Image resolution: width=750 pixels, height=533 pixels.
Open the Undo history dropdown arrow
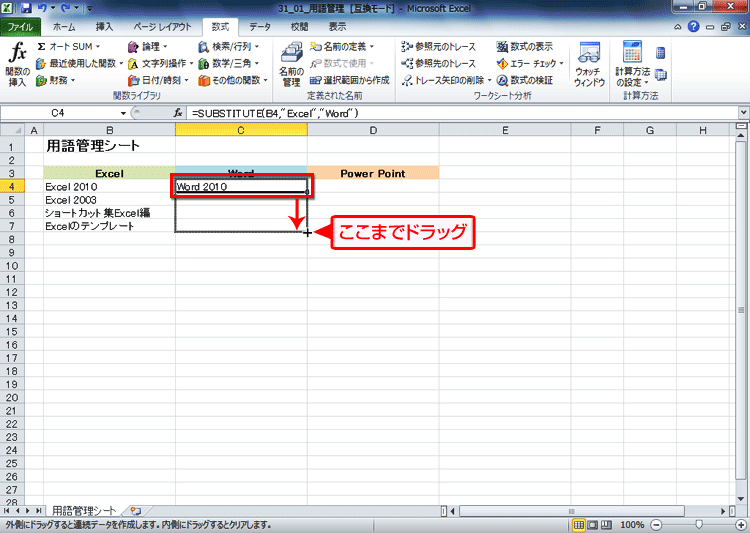coord(53,8)
